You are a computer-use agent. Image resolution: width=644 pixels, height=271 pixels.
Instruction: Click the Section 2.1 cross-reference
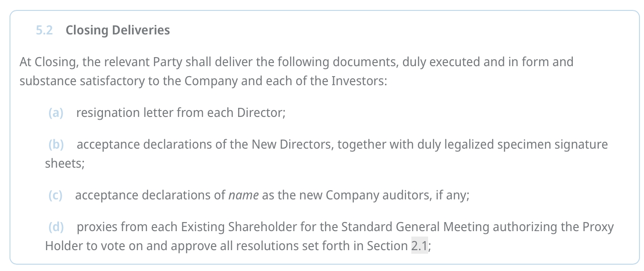pyautogui.click(x=419, y=246)
